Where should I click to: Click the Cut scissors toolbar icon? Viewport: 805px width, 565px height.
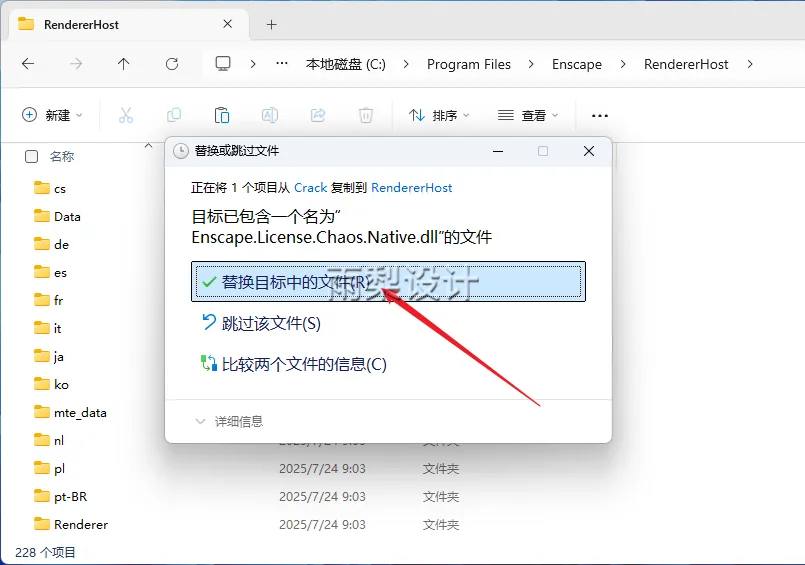[126, 115]
